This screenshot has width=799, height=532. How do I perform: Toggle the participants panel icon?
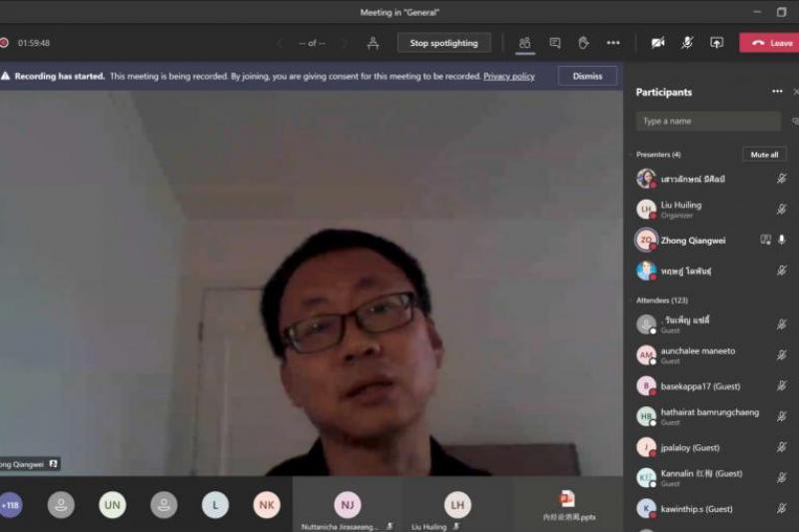(x=525, y=43)
